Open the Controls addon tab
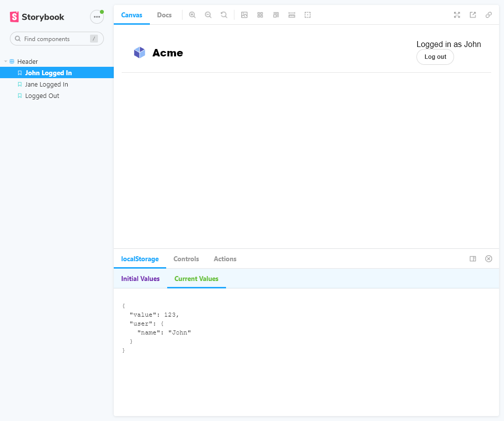This screenshot has width=504, height=421. click(x=186, y=259)
